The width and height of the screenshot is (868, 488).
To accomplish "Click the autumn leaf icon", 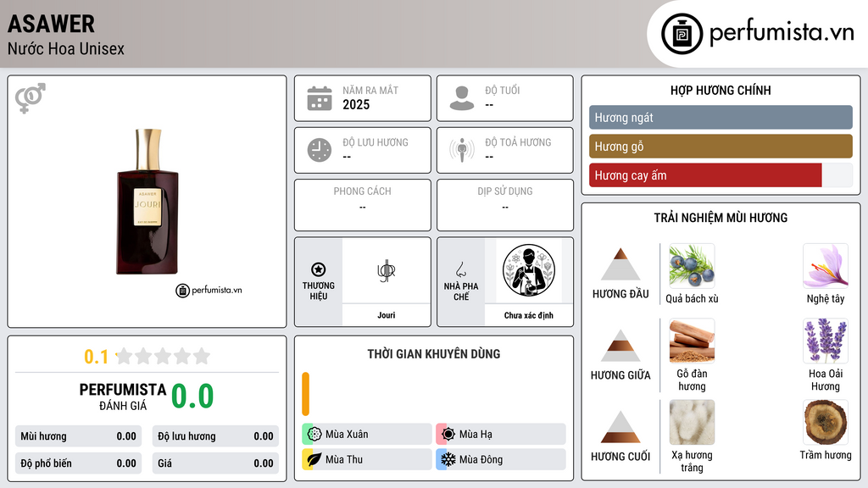I will click(x=314, y=459).
